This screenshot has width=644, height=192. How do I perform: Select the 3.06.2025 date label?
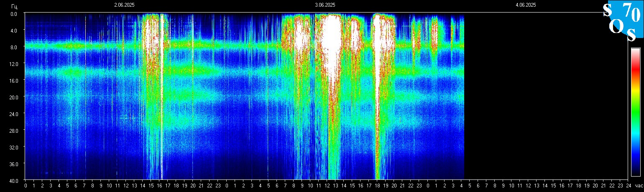click(325, 5)
